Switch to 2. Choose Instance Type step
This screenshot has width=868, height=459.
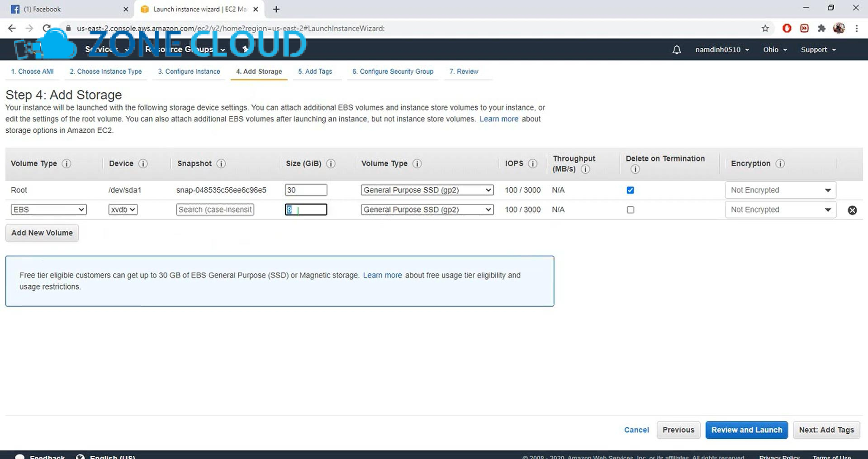click(x=105, y=72)
